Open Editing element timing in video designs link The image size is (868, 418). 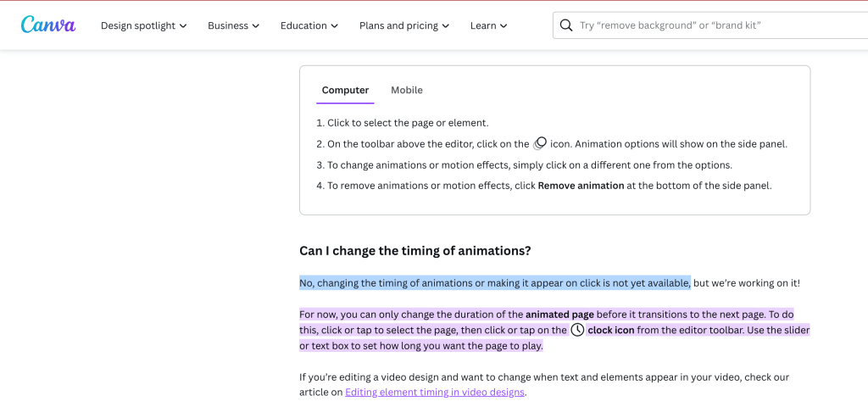(x=435, y=393)
